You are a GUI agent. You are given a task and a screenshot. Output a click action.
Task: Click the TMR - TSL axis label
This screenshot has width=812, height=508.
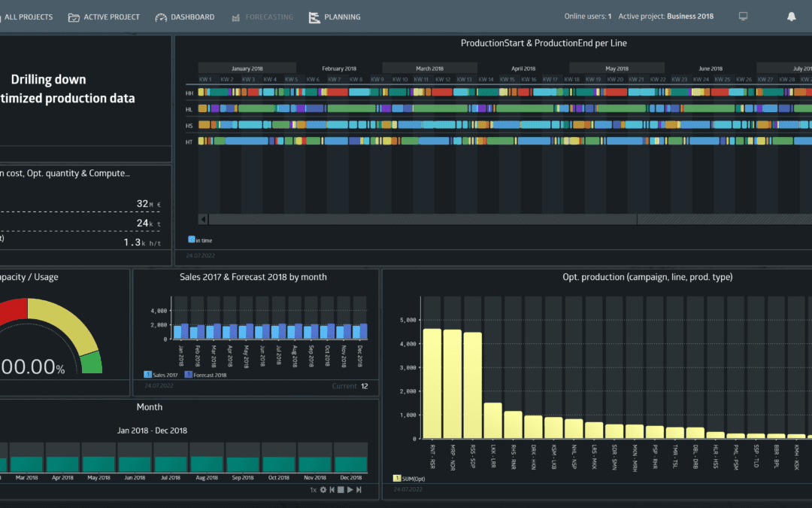[x=674, y=457]
